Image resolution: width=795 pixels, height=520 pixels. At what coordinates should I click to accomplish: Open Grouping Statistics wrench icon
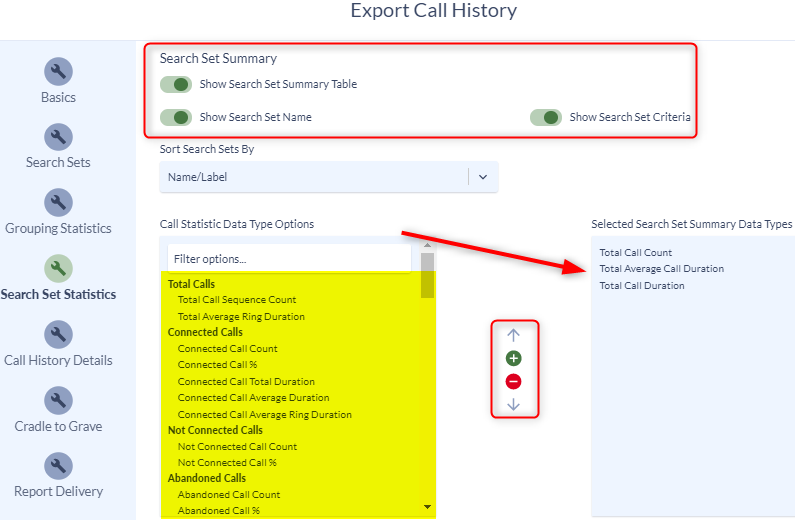tap(58, 203)
